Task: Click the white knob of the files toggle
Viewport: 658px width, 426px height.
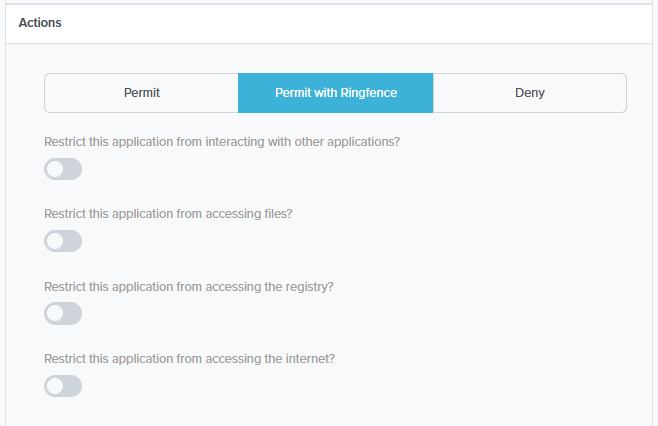Action: [x=55, y=241]
